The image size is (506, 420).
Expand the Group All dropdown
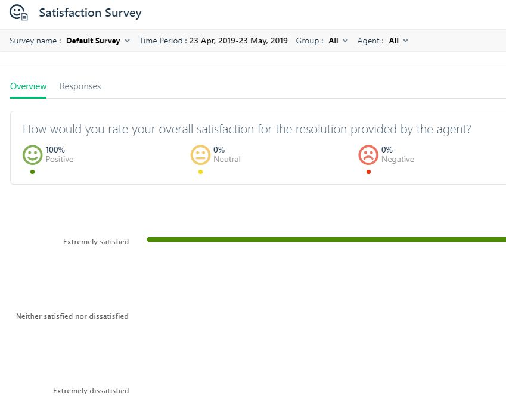(338, 41)
